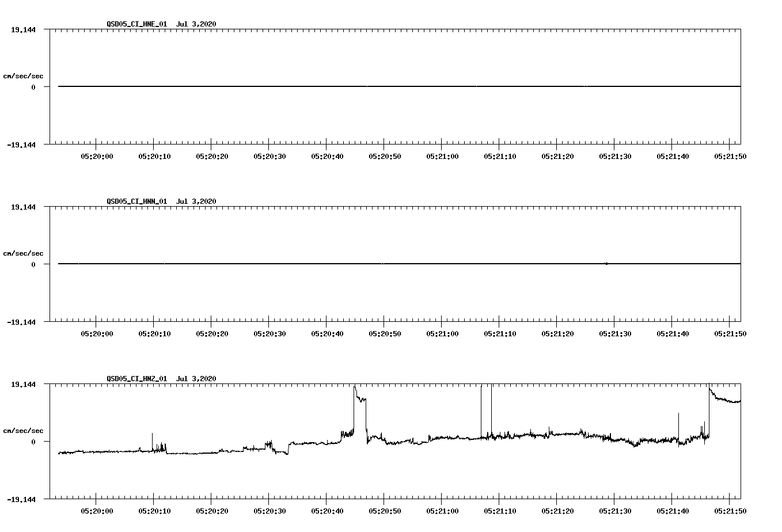Click 05:21:50 time label under HNE plot
This screenshot has height=532, width=782.
click(x=730, y=156)
